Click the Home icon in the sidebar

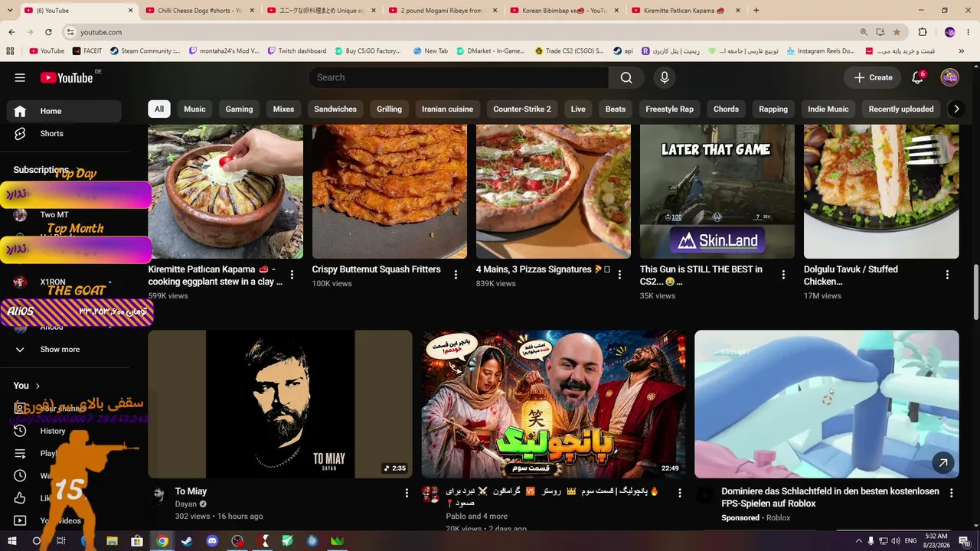click(20, 111)
